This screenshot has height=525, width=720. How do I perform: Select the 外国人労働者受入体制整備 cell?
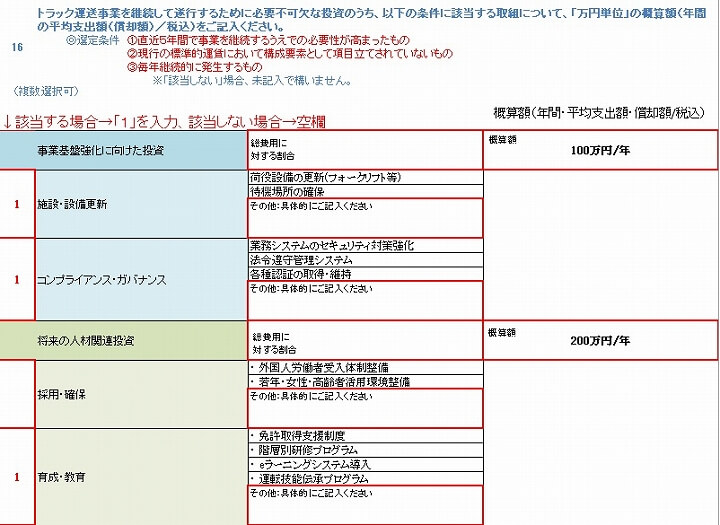365,367
